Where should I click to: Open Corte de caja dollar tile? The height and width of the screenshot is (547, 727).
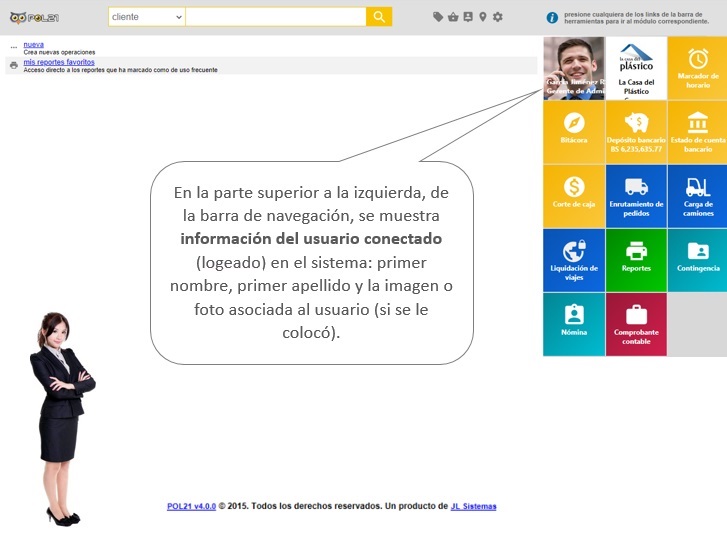[574, 196]
